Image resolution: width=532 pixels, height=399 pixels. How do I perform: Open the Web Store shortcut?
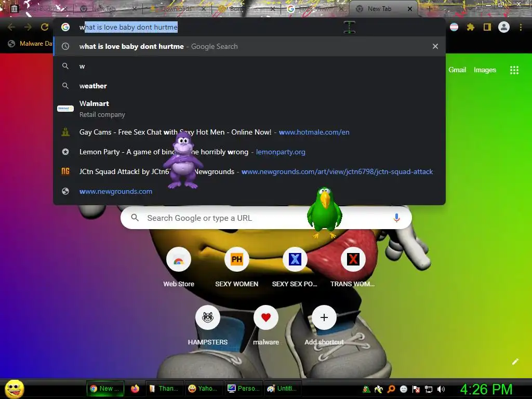[179, 268]
